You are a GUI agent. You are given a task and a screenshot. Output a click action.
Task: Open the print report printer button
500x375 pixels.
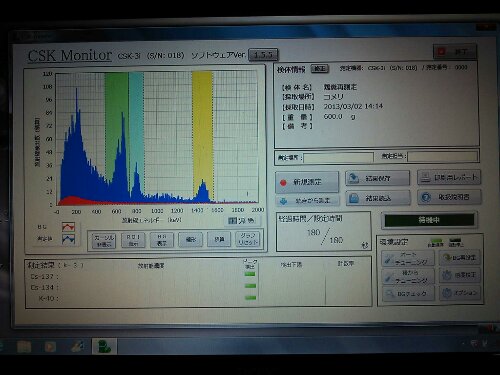[x=449, y=177]
